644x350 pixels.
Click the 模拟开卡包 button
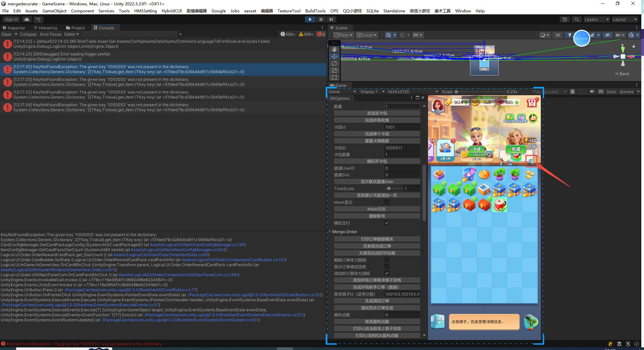pyautogui.click(x=377, y=161)
